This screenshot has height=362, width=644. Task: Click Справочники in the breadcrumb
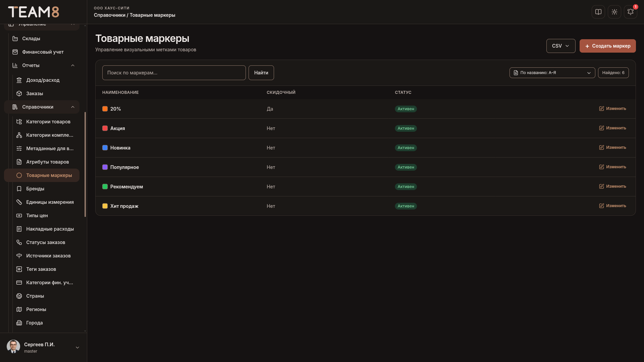pyautogui.click(x=110, y=15)
